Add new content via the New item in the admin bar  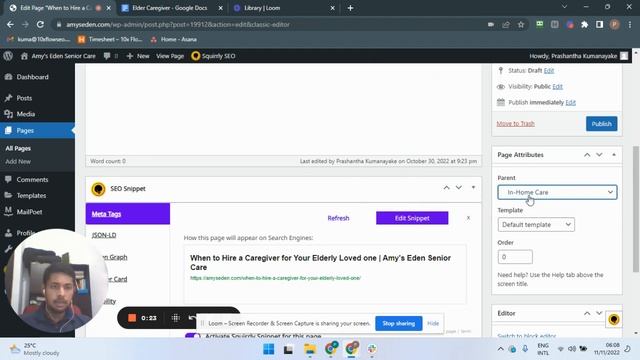point(138,56)
